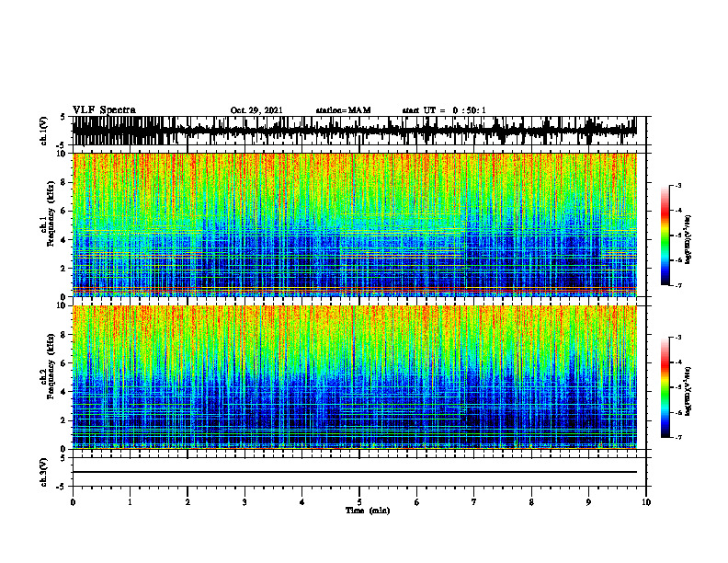
Task: Click the ch.2 color bar unit label
Action: (x=688, y=390)
